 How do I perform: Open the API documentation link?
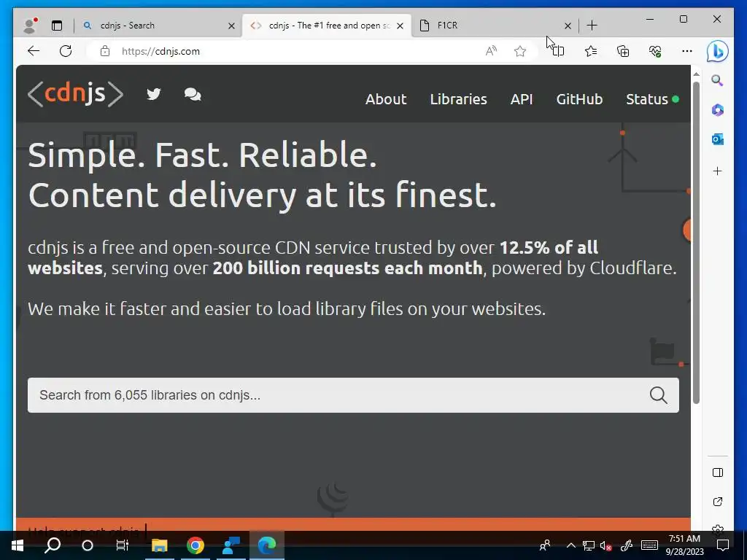click(x=521, y=99)
